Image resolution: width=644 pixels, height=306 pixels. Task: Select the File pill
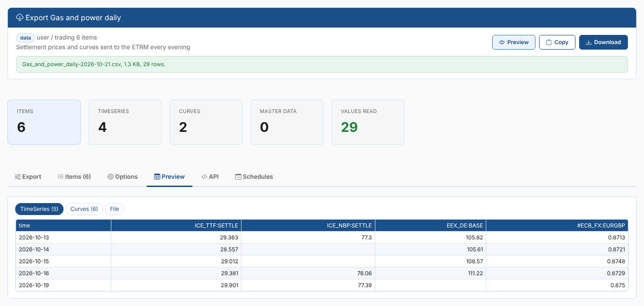[x=115, y=209]
